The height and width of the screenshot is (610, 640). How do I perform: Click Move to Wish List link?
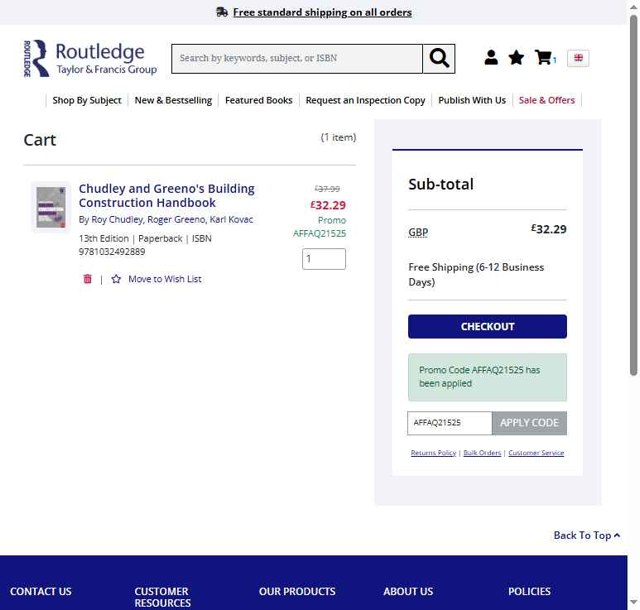point(165,279)
